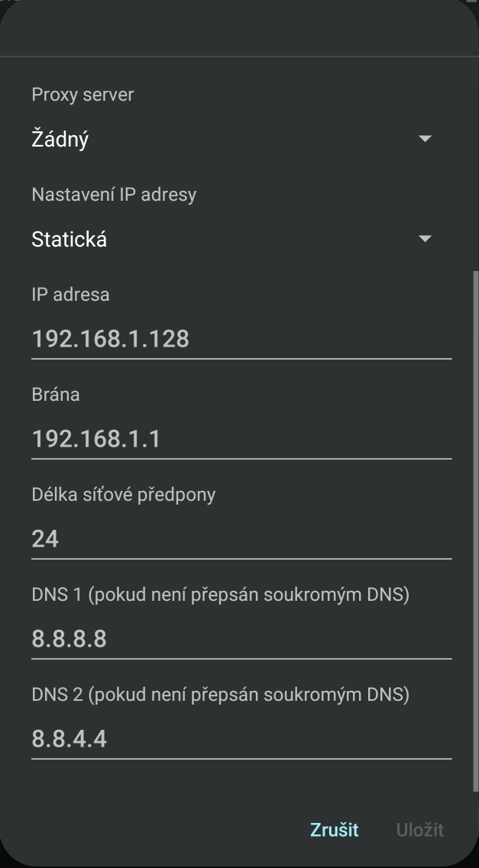
Task: Click the Proxy server label
Action: coord(83,95)
